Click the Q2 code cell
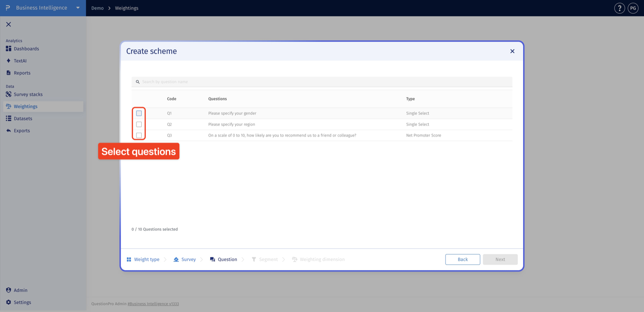Viewport: 644px width, 312px height. [x=169, y=124]
